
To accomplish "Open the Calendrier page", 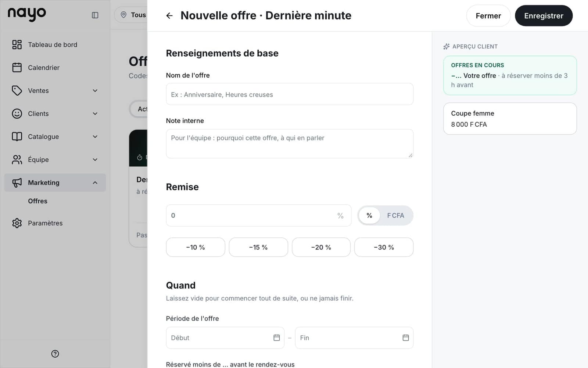I will coord(55,67).
